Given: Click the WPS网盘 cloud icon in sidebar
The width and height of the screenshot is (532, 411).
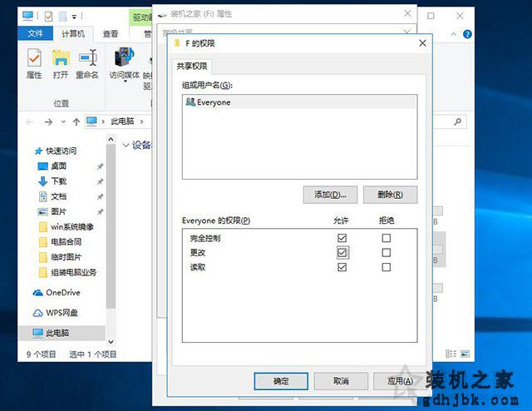Looking at the screenshot, I should pos(37,313).
